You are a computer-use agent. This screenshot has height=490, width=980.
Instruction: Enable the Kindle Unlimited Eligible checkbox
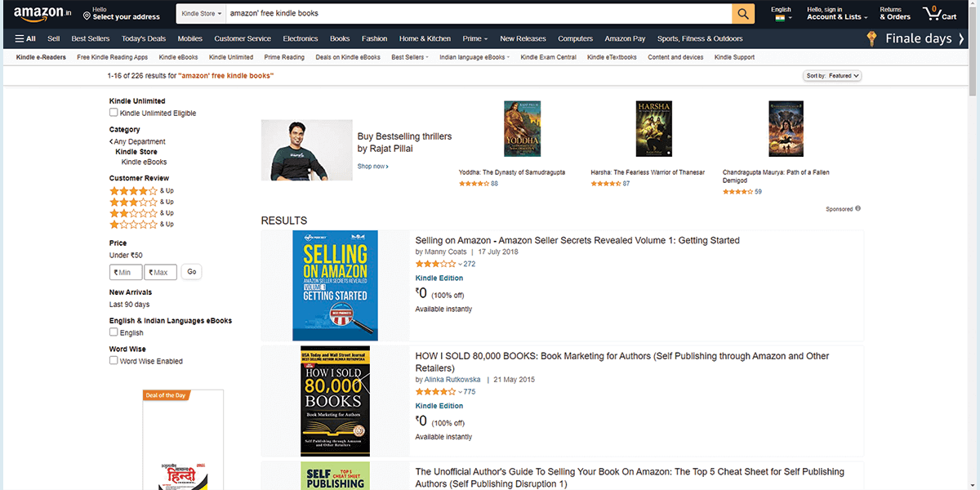tap(113, 113)
